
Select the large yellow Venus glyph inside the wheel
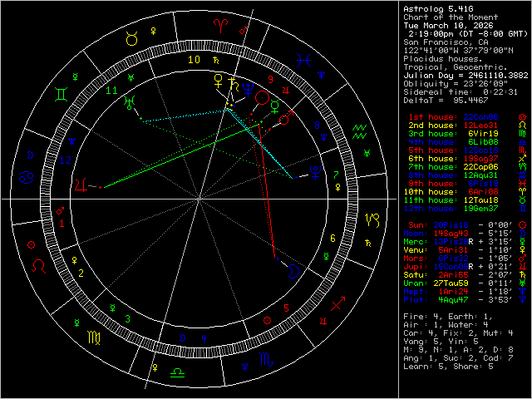coord(218,81)
